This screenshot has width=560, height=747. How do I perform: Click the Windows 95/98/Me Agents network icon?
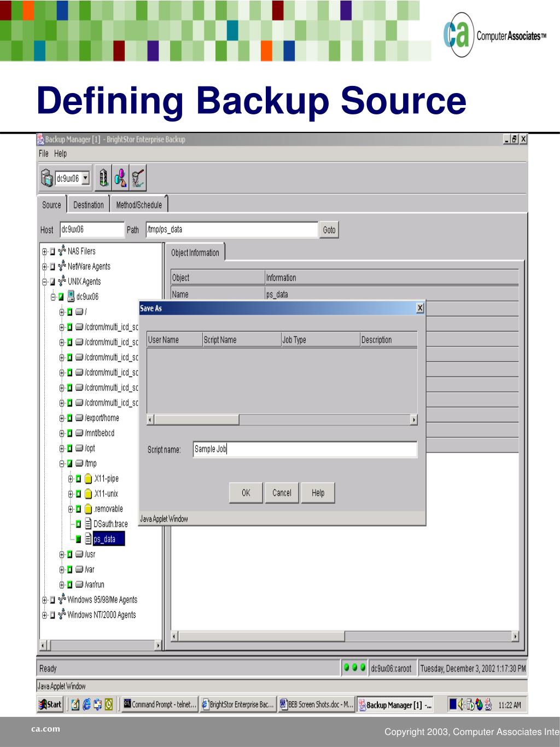[62, 600]
